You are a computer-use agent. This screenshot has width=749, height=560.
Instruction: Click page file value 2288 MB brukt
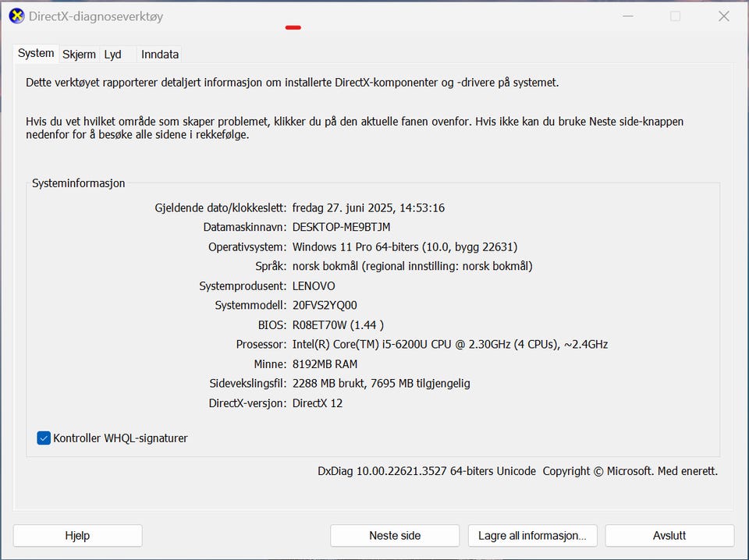(x=382, y=384)
